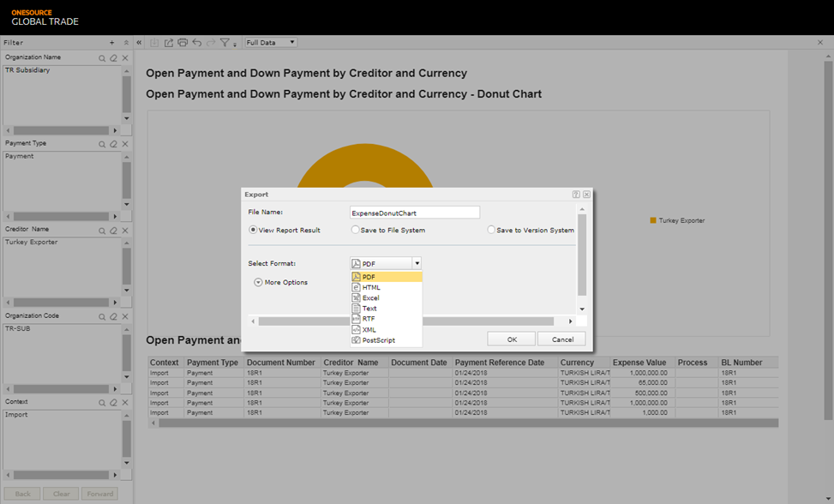This screenshot has width=834, height=504.
Task: Pick HTML from the format list
Action: click(x=387, y=288)
